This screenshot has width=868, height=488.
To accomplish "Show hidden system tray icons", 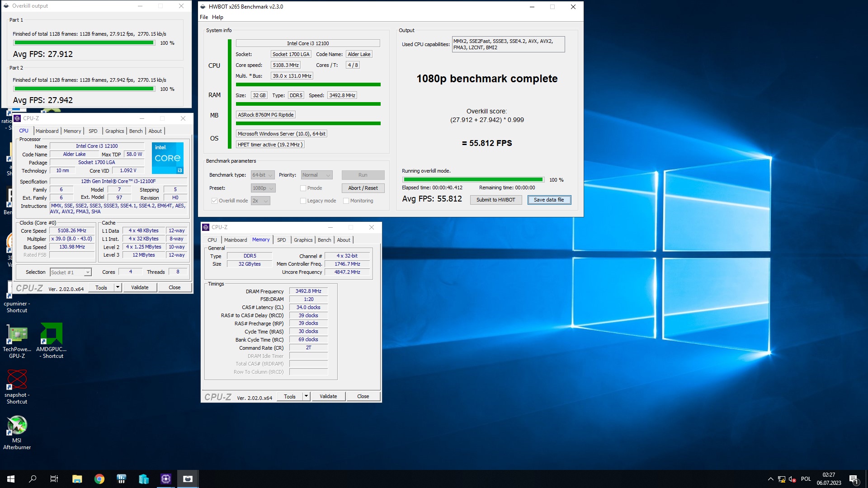I will click(770, 479).
